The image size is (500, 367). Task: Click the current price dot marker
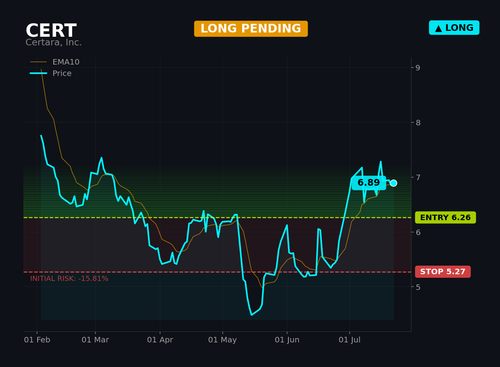(x=393, y=183)
